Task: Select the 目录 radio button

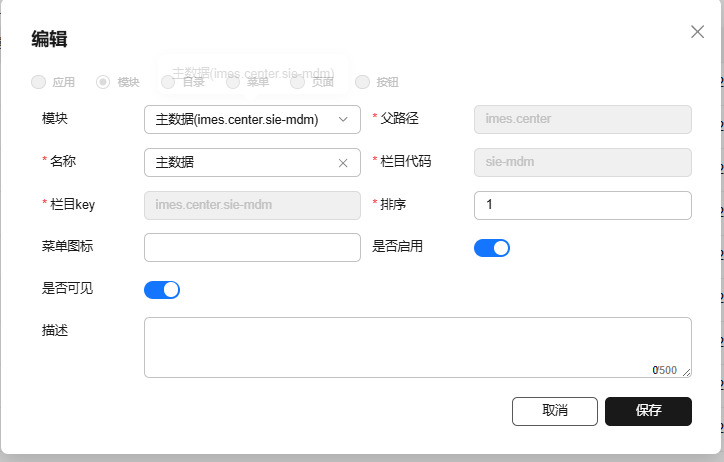Action: [x=168, y=82]
